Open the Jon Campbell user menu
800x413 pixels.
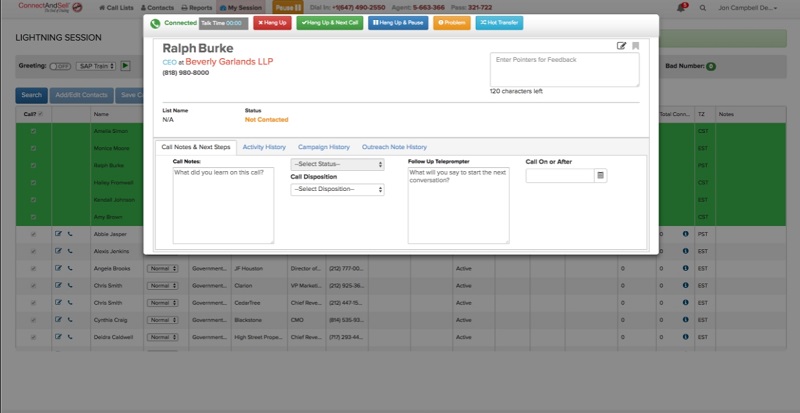tap(747, 8)
